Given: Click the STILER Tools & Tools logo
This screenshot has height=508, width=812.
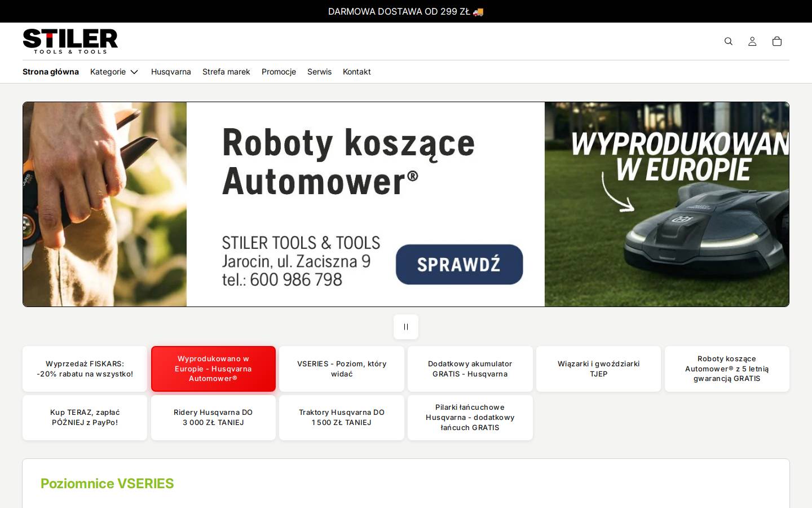Looking at the screenshot, I should (70, 41).
